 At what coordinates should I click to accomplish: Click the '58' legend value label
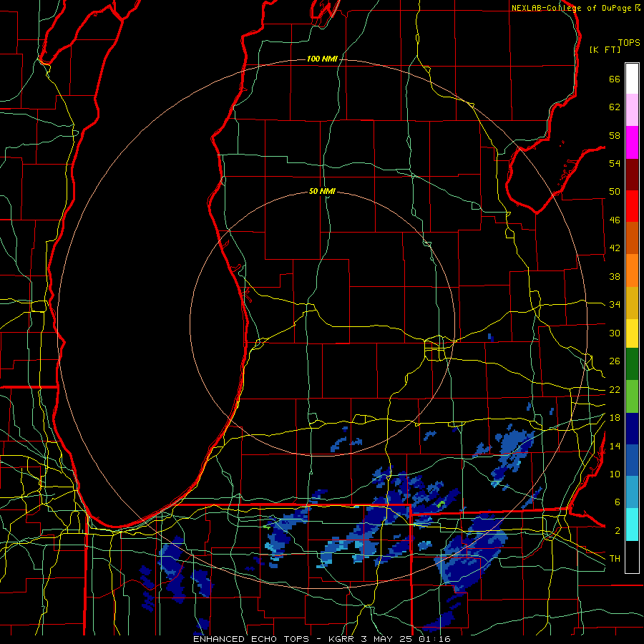tap(615, 135)
